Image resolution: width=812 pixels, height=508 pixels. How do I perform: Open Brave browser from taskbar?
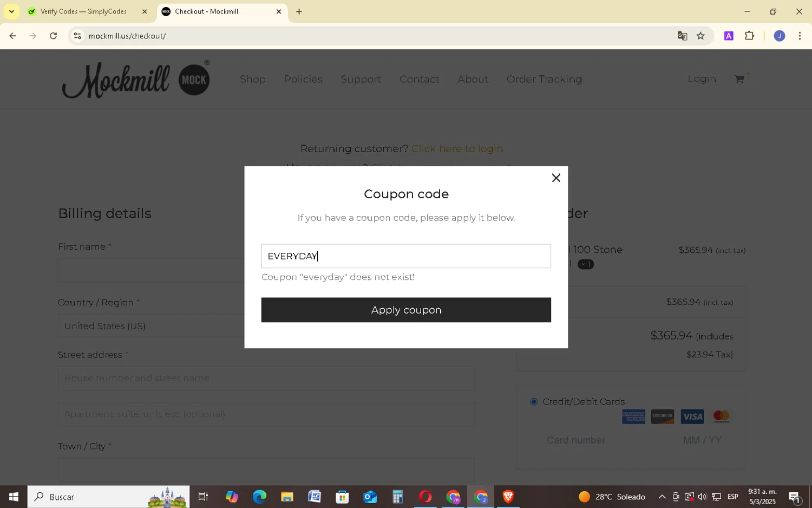pos(508,497)
